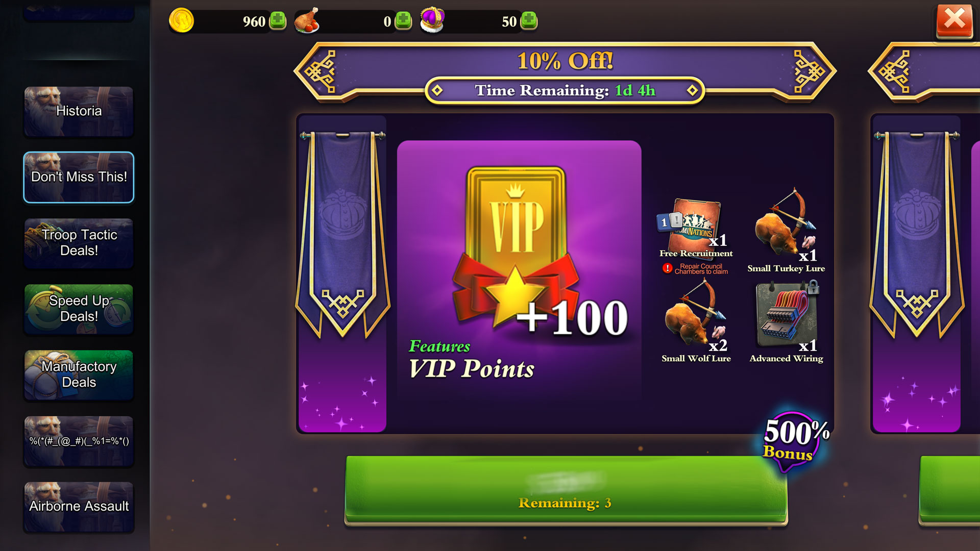Screen dimensions: 980x551
Task: Open the Don't Miss This! tab
Action: (x=79, y=177)
